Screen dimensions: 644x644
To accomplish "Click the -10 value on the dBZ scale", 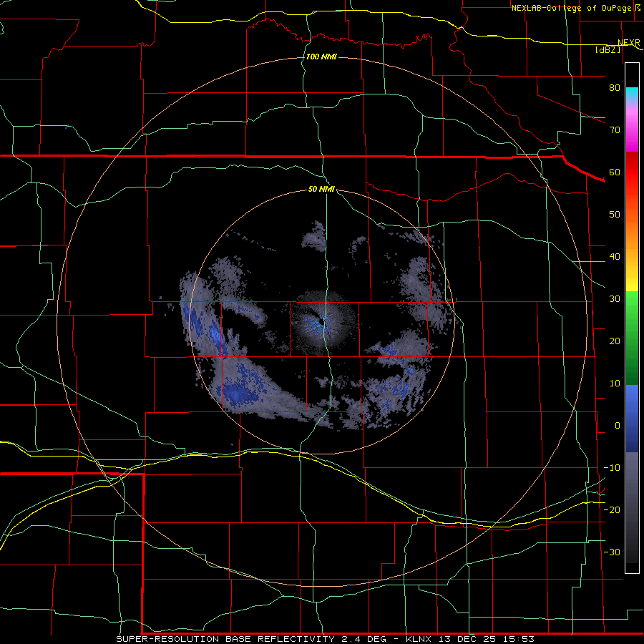I will [x=612, y=468].
